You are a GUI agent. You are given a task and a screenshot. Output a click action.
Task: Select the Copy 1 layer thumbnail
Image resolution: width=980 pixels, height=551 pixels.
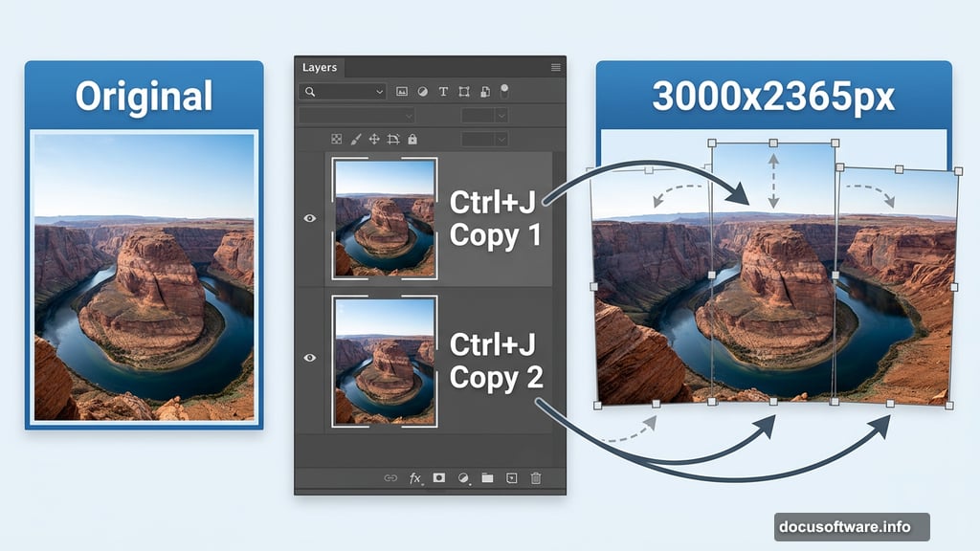pyautogui.click(x=383, y=219)
